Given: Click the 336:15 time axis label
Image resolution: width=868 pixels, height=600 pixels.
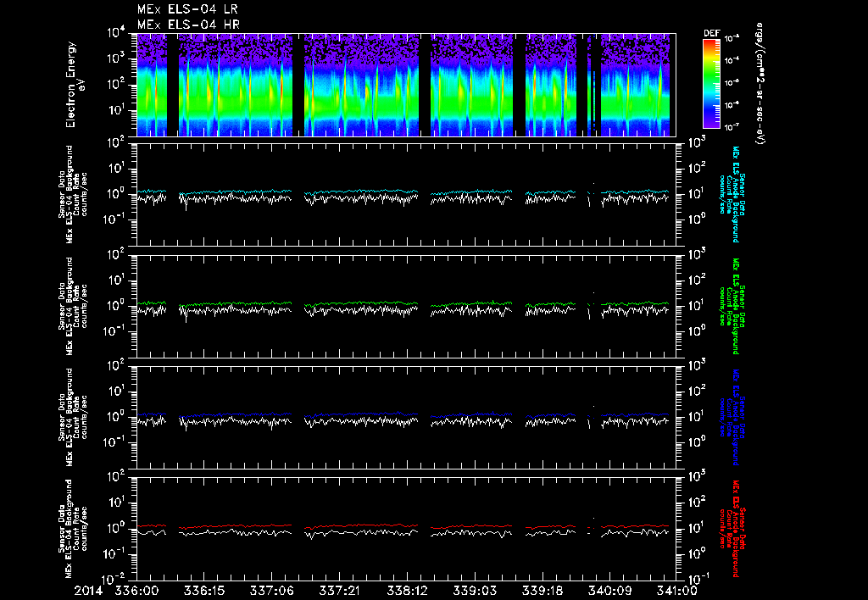Looking at the screenshot, I should (x=203, y=591).
